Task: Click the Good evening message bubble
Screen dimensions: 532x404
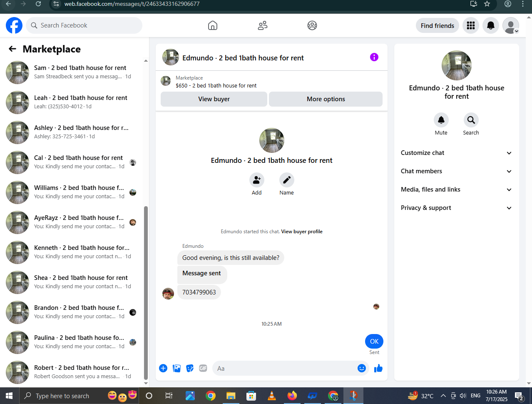Action: point(231,257)
